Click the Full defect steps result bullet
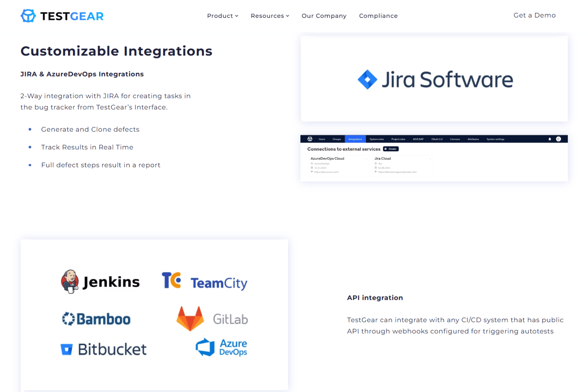This screenshot has width=588, height=392. coord(101,165)
